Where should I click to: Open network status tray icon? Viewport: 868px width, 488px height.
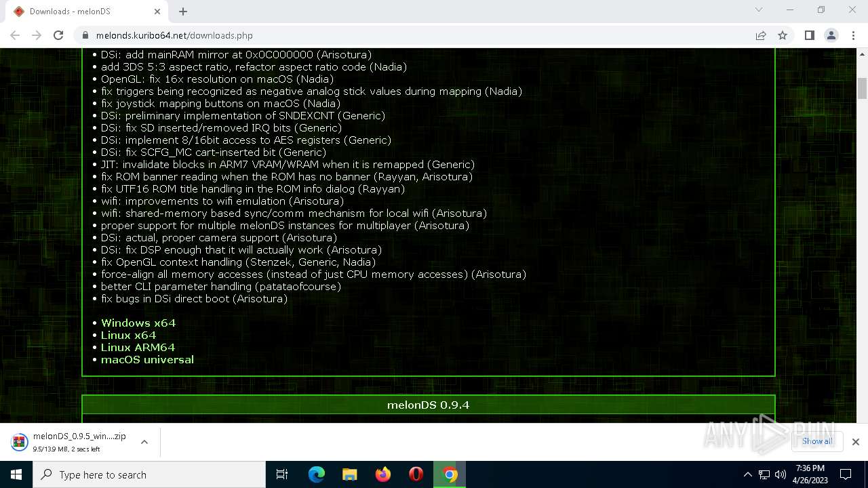[764, 474]
